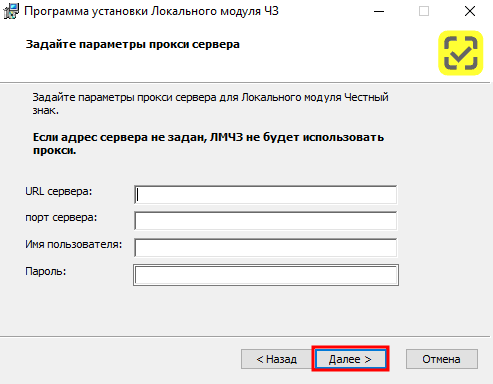Click the label Имя пользователя:
The width and height of the screenshot is (493, 384).
coord(74,244)
